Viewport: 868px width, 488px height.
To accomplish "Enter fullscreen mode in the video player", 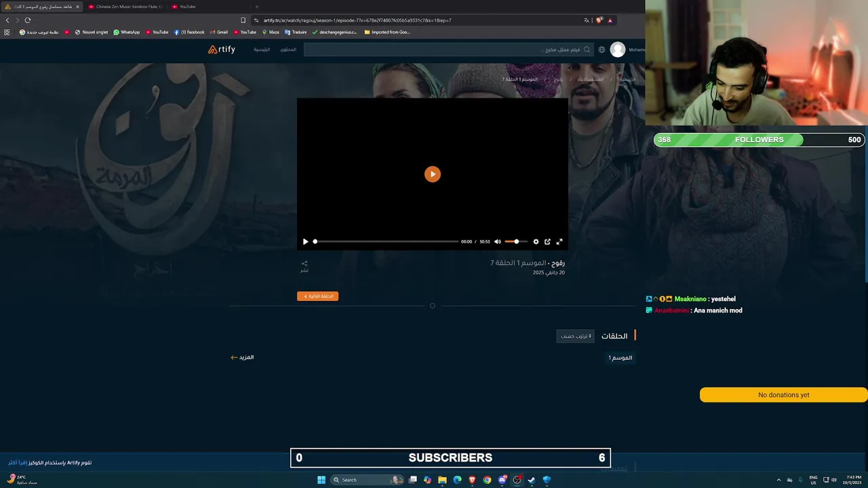I will (x=559, y=241).
